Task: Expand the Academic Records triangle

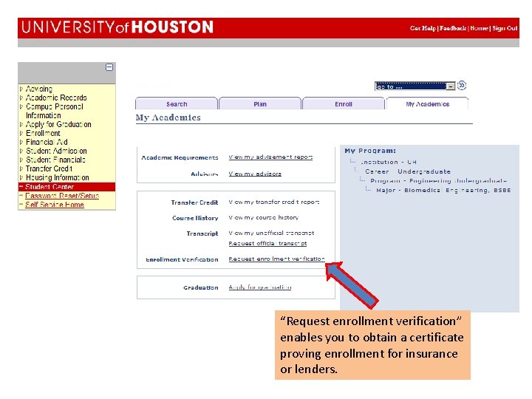Action: tap(21, 98)
